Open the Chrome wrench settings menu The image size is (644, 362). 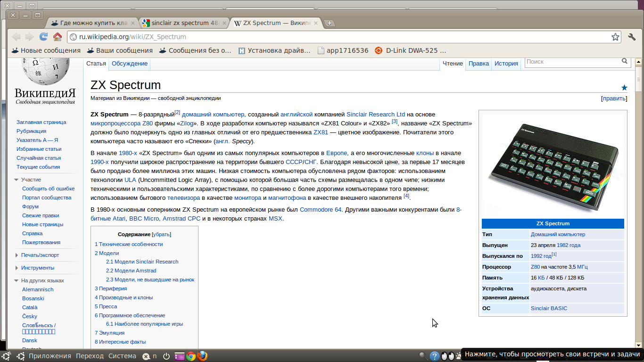[x=632, y=37]
